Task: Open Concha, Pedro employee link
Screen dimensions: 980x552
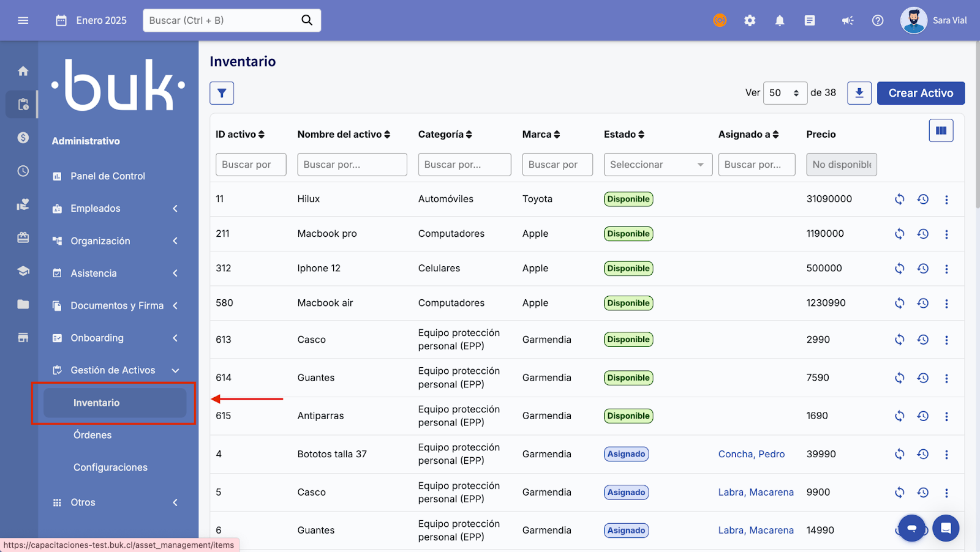Action: pos(752,454)
